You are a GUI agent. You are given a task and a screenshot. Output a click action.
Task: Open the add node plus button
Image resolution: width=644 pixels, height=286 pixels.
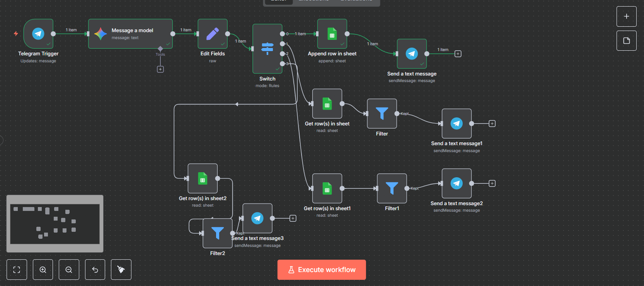click(627, 17)
